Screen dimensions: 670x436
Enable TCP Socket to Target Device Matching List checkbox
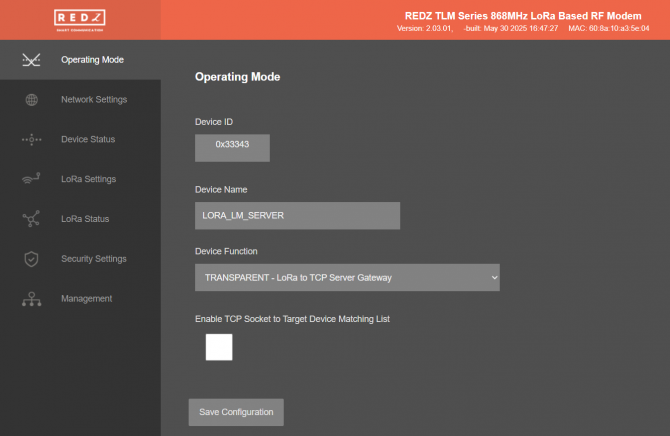(x=219, y=347)
